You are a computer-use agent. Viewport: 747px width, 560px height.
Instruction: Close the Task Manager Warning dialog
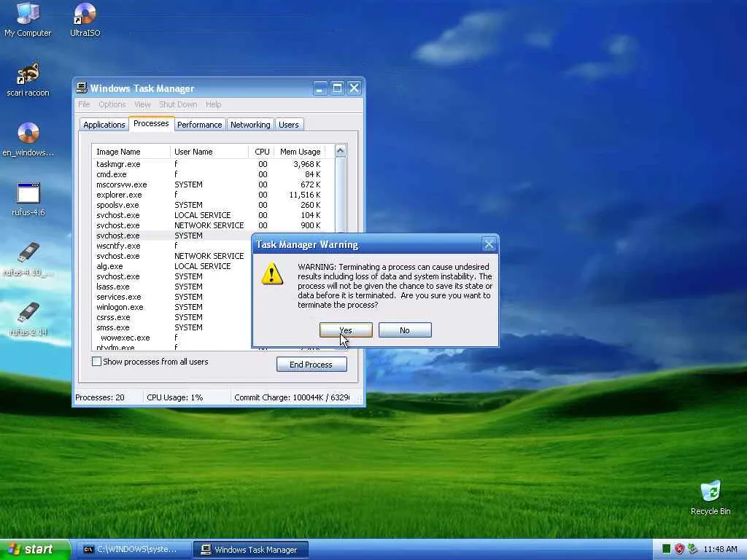pos(489,244)
